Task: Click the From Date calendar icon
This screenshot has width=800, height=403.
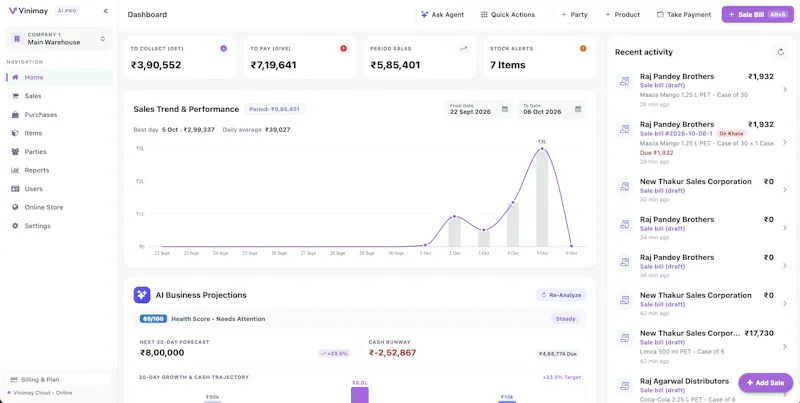Action: click(505, 109)
